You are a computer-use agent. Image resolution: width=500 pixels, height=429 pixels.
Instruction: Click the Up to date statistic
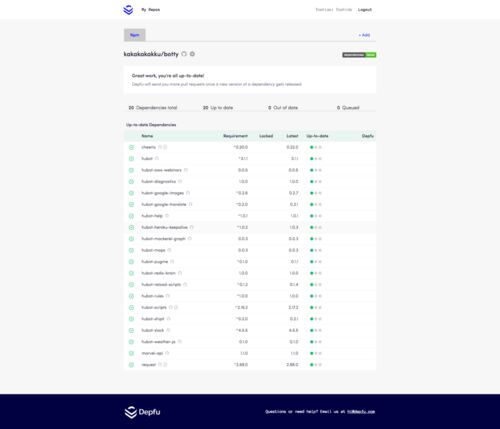218,108
